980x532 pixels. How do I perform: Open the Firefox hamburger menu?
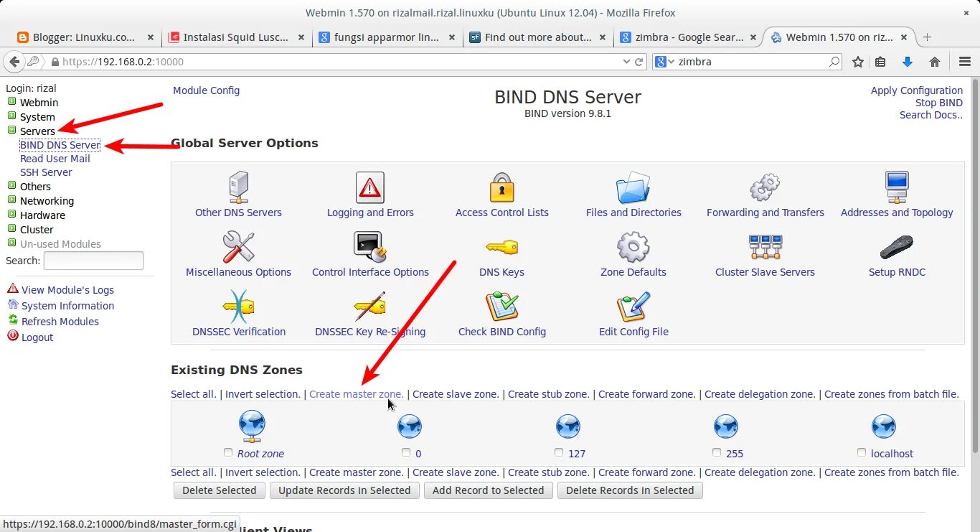964,62
